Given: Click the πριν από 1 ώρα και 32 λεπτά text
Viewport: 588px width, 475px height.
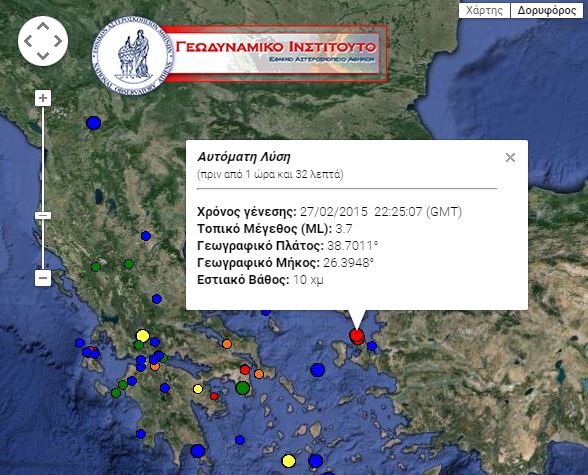Looking at the screenshot, I should [270, 174].
